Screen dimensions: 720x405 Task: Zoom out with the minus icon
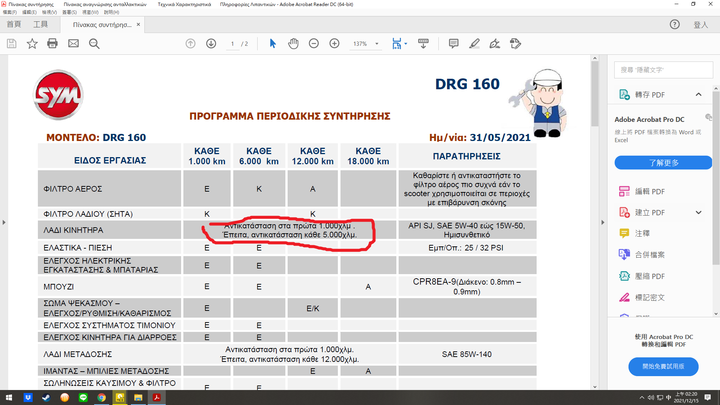(314, 44)
